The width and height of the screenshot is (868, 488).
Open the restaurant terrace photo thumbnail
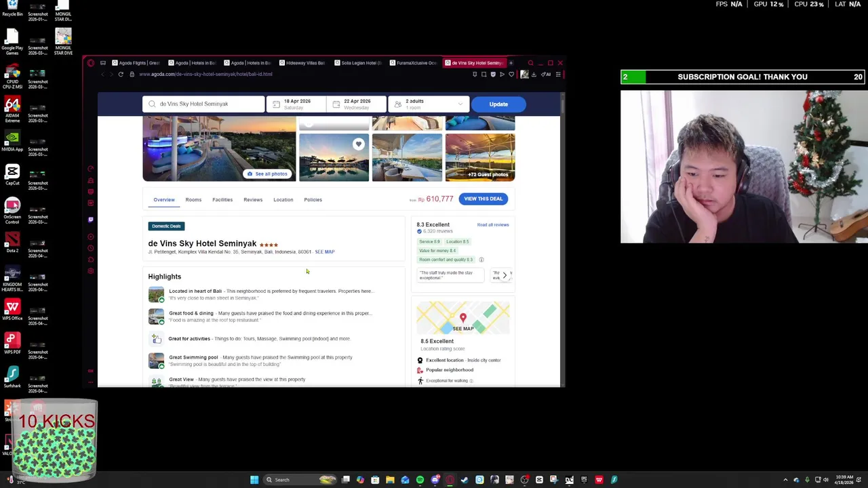point(407,158)
